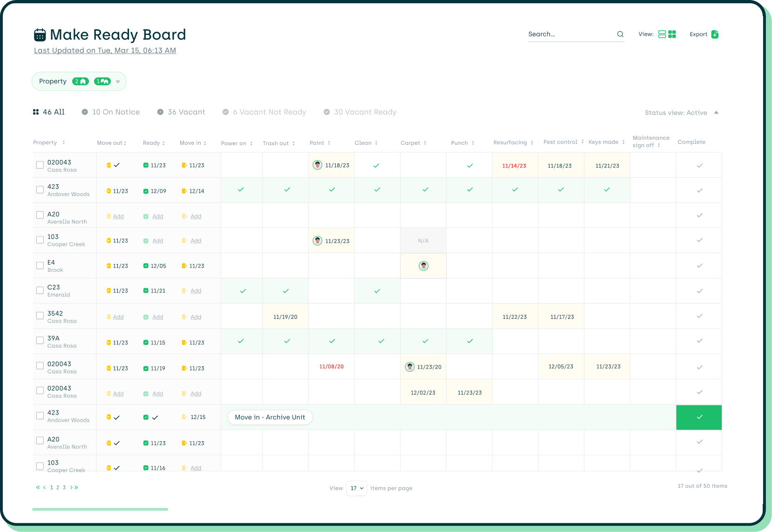Switch to the 10 On Notice tab

click(111, 112)
